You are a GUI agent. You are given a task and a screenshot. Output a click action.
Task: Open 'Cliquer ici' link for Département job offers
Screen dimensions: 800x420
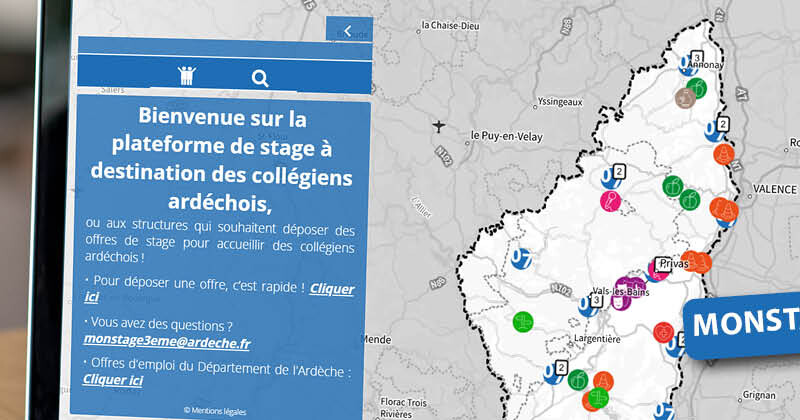click(113, 380)
